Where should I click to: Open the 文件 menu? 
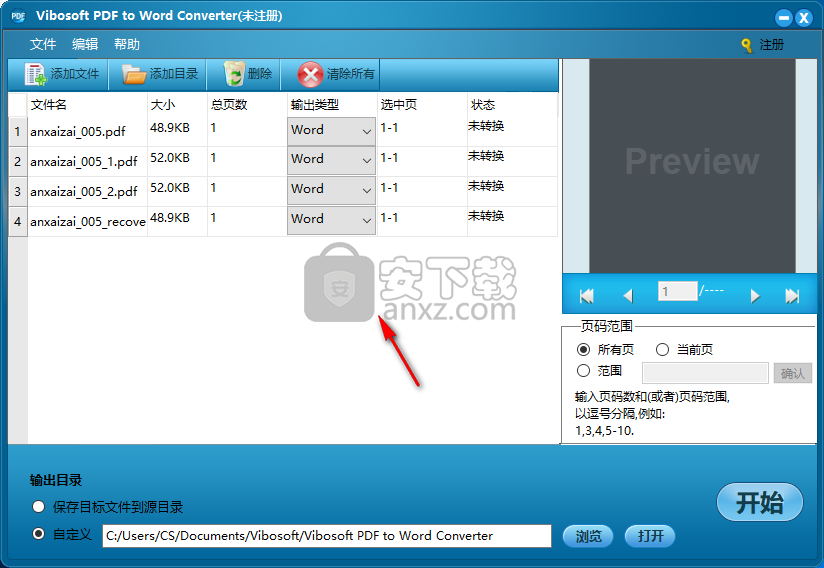click(43, 44)
